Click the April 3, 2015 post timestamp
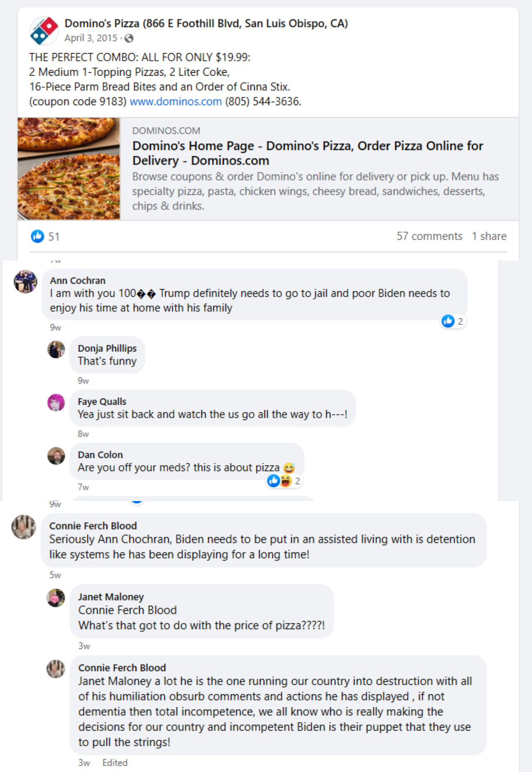The height and width of the screenshot is (772, 532). tap(91, 38)
